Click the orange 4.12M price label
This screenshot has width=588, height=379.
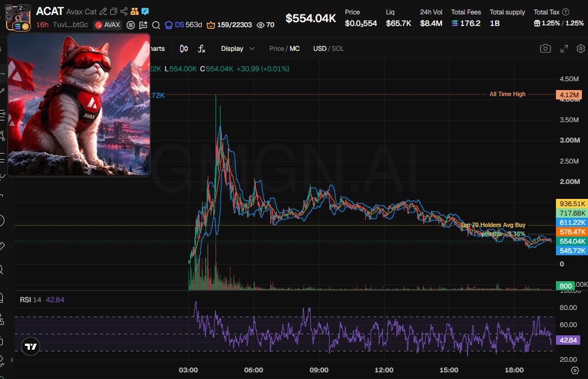[x=569, y=95]
